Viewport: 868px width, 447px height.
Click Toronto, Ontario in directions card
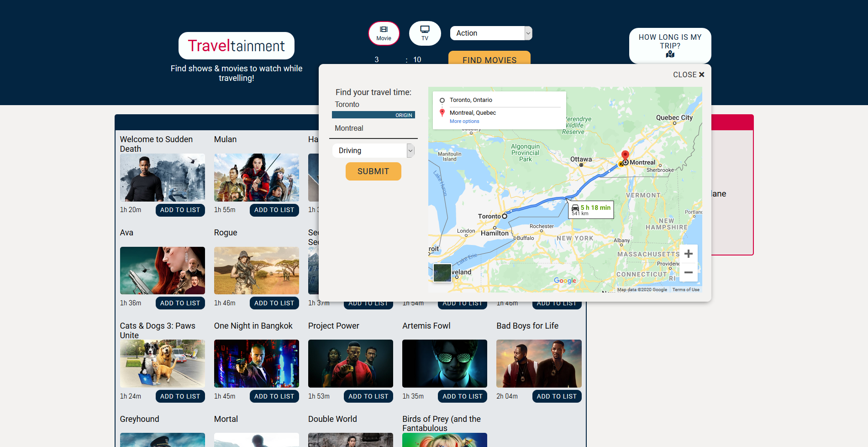pyautogui.click(x=471, y=100)
